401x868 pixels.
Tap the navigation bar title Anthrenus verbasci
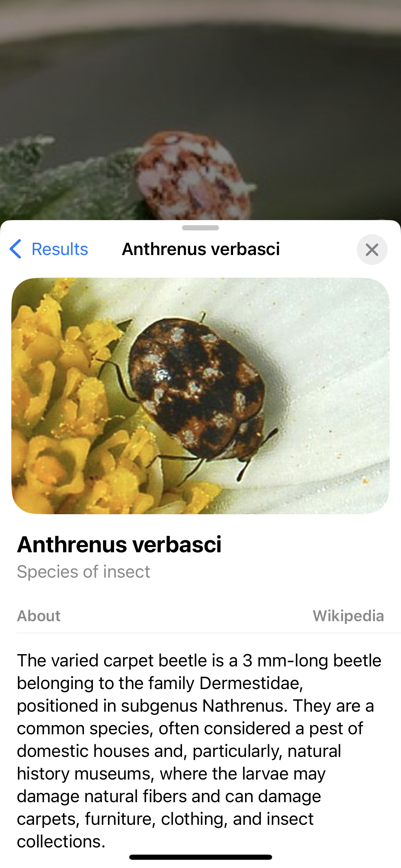pyautogui.click(x=201, y=249)
